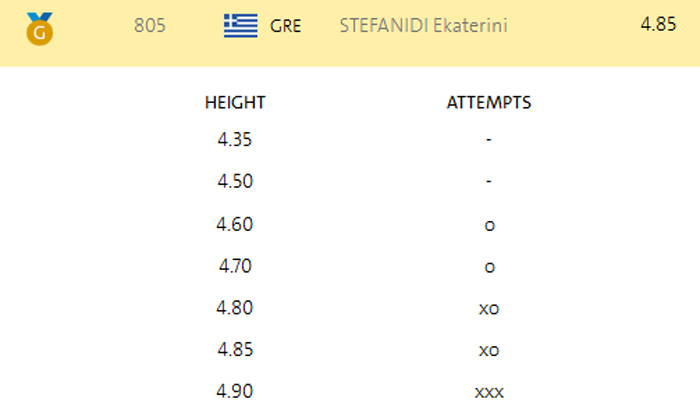
Task: Click the dash attempt for height 4.35
Action: tap(489, 141)
